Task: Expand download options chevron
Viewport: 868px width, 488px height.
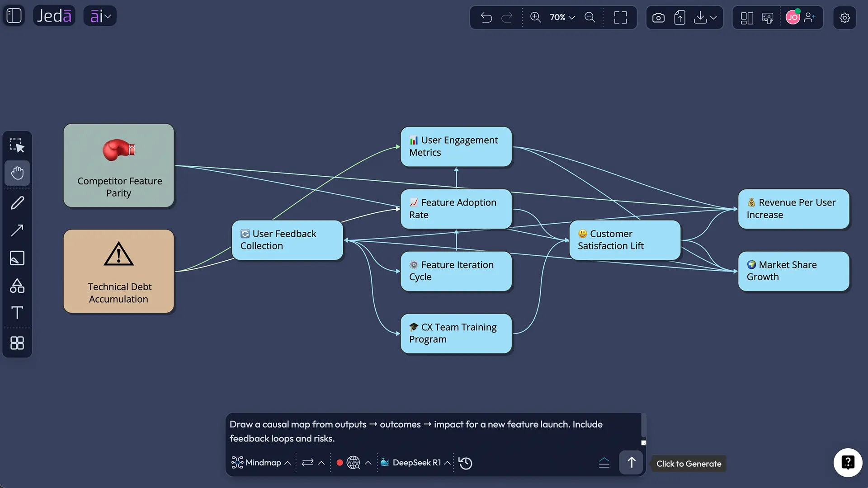Action: click(713, 18)
